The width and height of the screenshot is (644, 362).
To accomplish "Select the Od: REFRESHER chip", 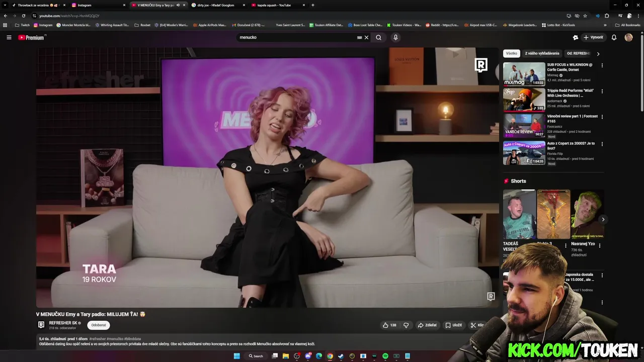I will (578, 53).
